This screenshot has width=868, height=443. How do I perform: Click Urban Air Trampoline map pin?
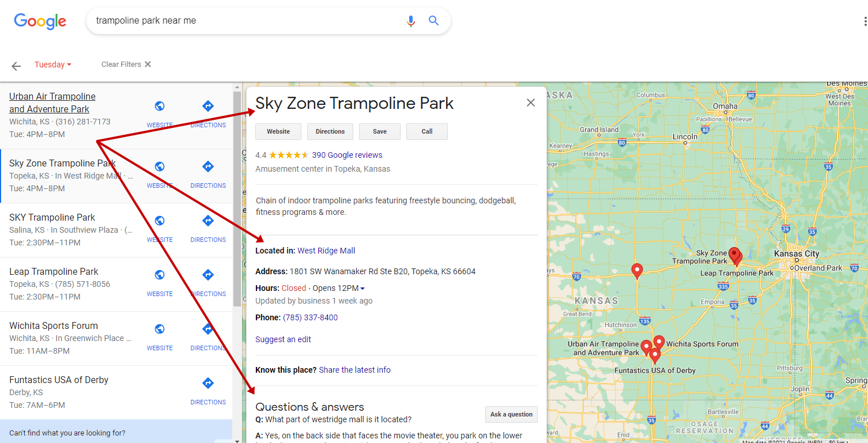tap(646, 347)
